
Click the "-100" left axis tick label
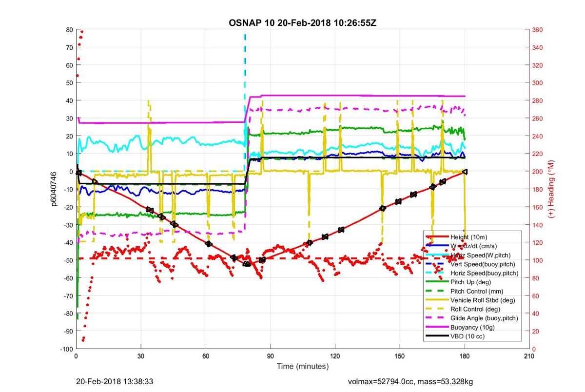tap(67, 349)
